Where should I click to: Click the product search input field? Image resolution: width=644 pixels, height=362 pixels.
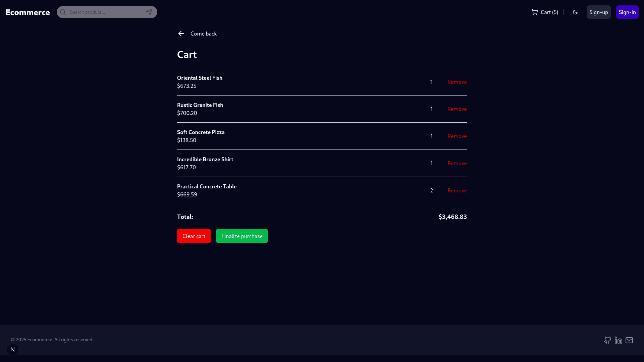pos(104,12)
